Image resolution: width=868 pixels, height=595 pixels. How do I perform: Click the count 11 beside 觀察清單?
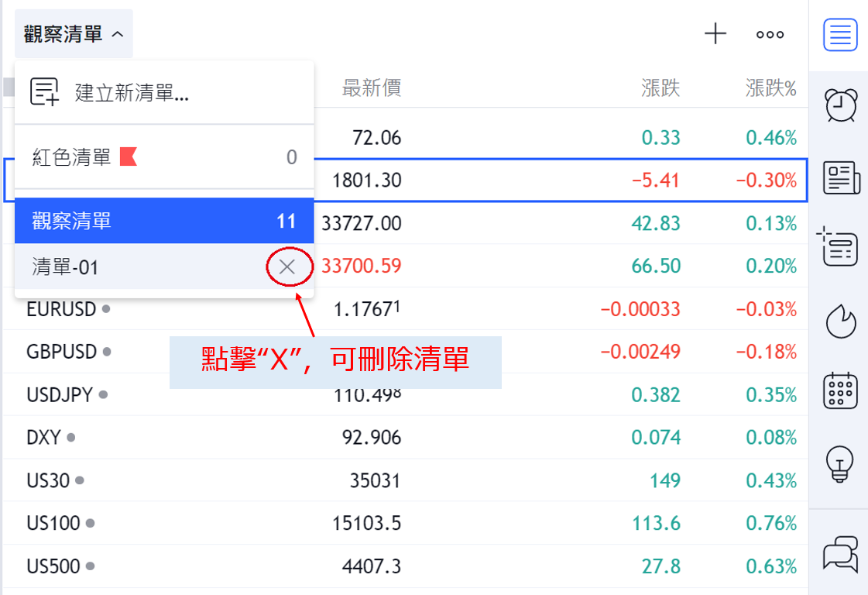[286, 221]
